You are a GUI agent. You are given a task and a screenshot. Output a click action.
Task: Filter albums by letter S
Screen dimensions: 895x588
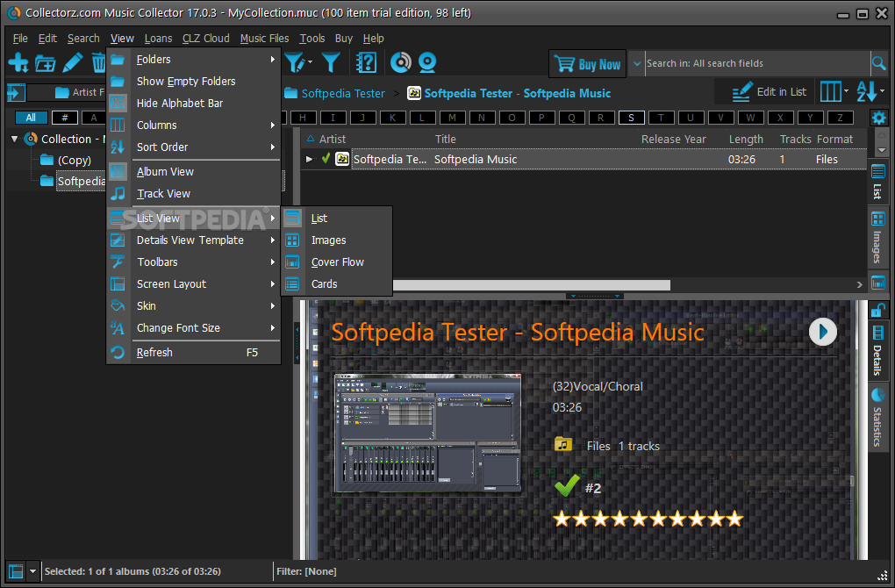[x=631, y=118]
